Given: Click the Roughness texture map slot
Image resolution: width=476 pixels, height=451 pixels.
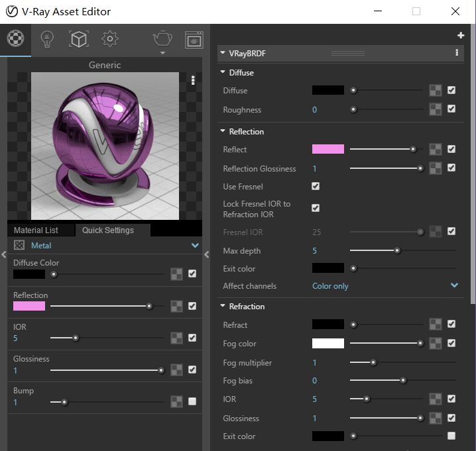Looking at the screenshot, I should [x=436, y=109].
